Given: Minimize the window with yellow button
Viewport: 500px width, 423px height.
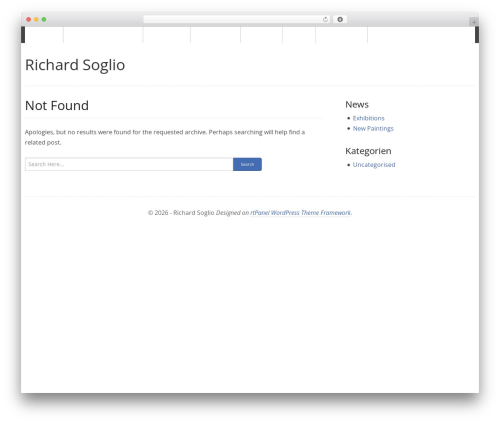Looking at the screenshot, I should (x=36, y=20).
